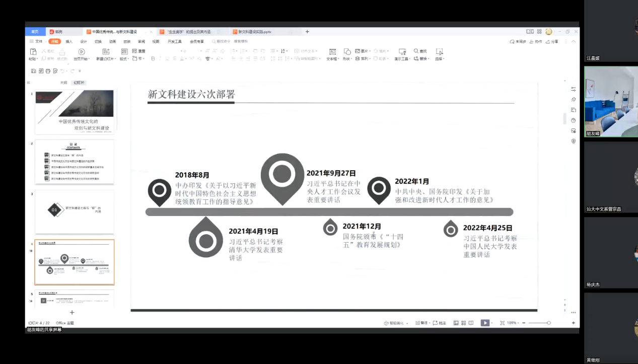The height and width of the screenshot is (364, 638).
Task: Click the Start (开始) ribbon tab button
Action: 54,41
